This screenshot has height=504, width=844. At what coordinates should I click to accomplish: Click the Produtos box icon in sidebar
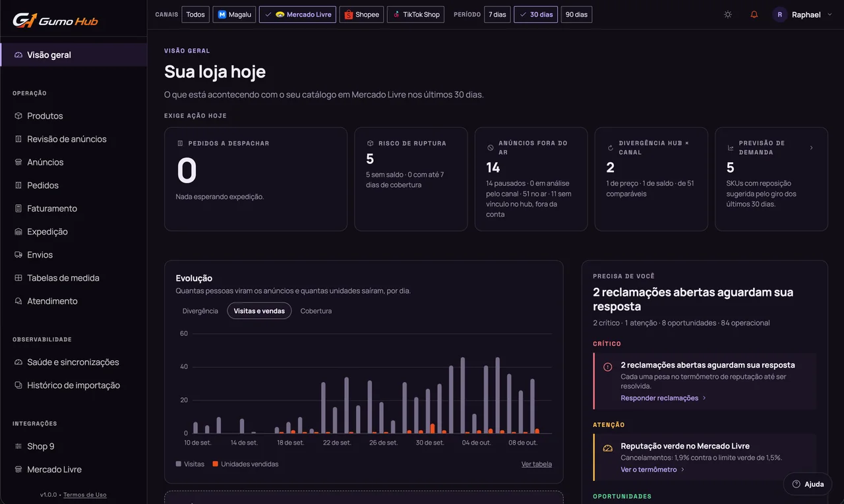point(18,116)
